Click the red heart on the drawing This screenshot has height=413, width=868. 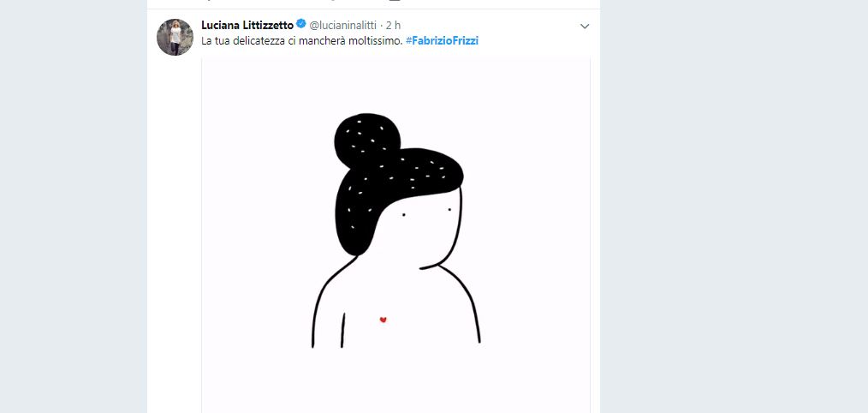(x=383, y=320)
